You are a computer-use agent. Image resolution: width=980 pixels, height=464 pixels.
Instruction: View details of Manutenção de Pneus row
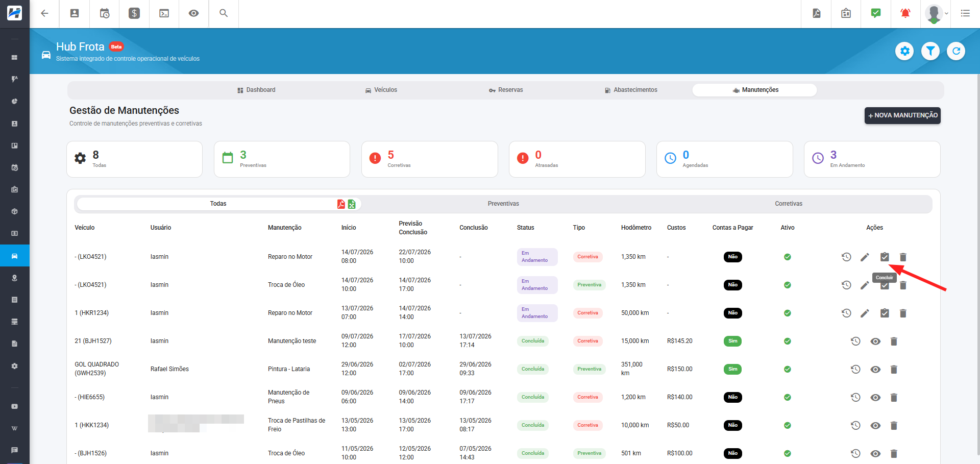(875, 397)
